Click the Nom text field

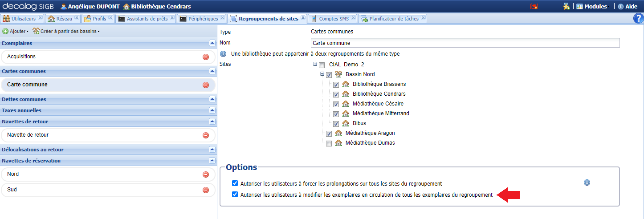pyautogui.click(x=465, y=43)
